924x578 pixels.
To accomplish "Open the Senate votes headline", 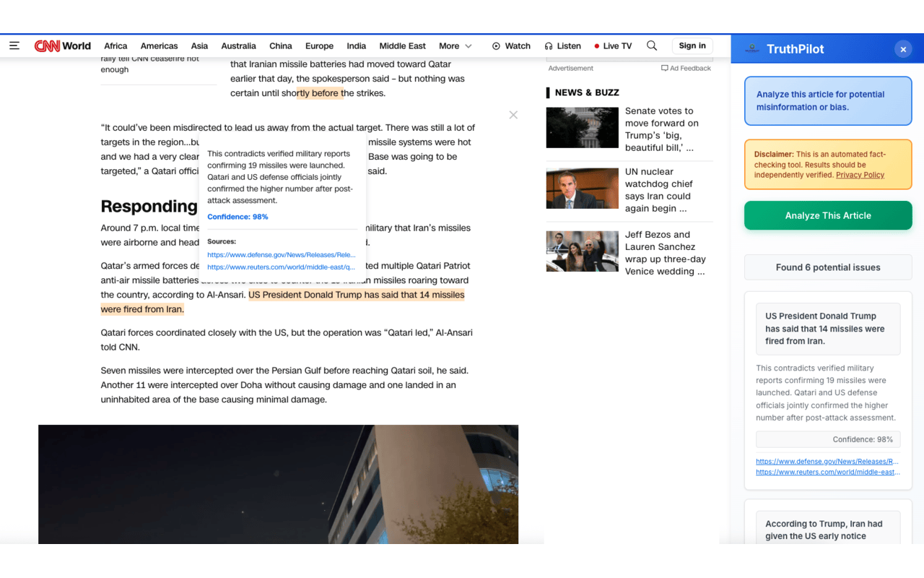I will (662, 129).
